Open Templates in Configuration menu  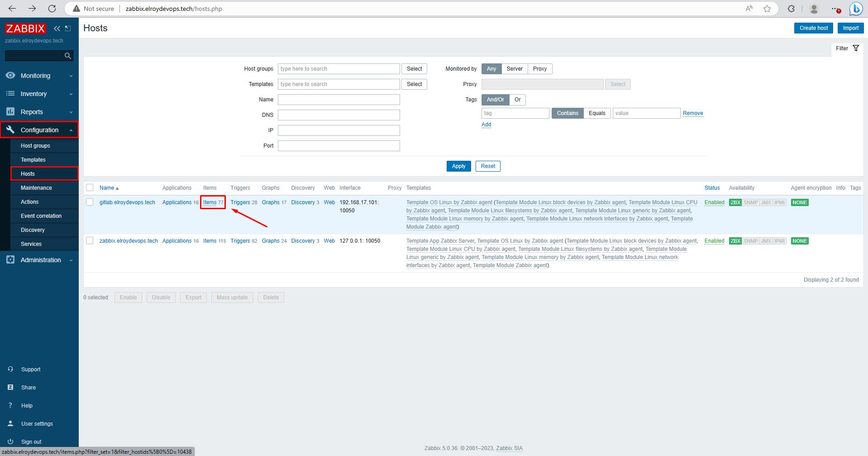click(x=44, y=160)
